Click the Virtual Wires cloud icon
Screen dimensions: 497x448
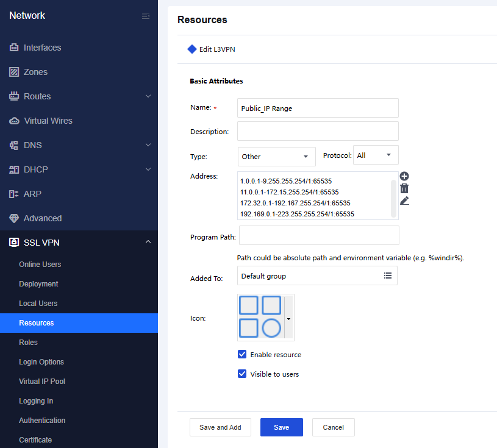[x=14, y=121]
